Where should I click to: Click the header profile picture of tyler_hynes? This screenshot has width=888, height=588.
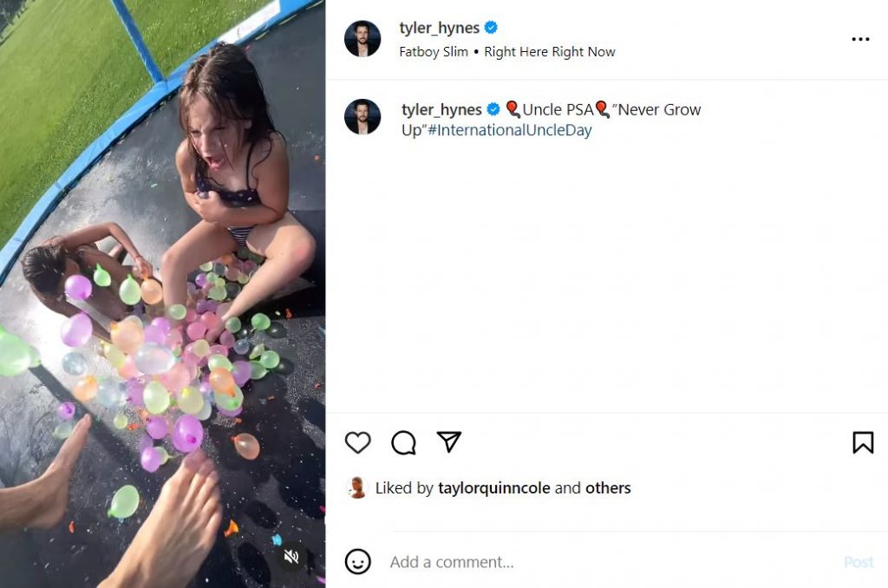point(362,39)
